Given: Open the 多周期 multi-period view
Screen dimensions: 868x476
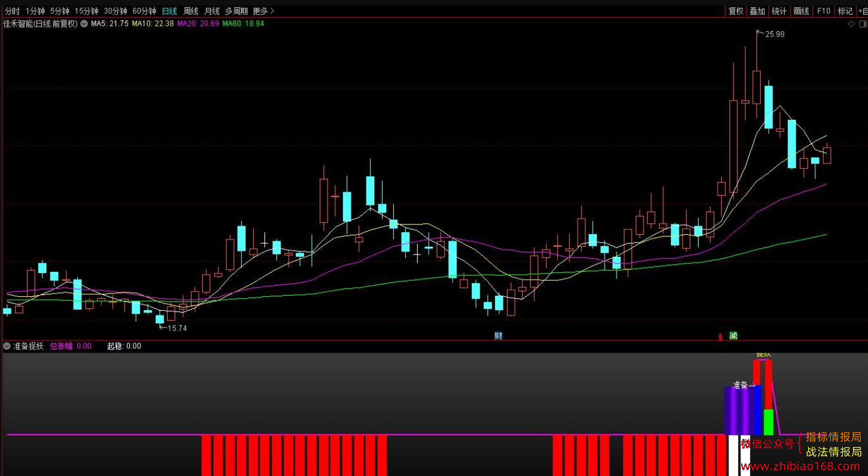Looking at the screenshot, I should (x=236, y=11).
